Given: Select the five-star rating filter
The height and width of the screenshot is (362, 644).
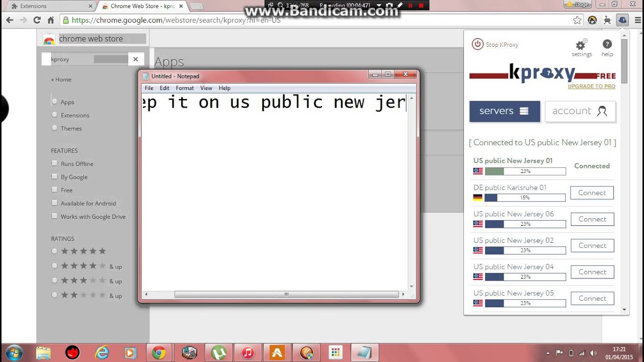Looking at the screenshot, I should click(54, 251).
